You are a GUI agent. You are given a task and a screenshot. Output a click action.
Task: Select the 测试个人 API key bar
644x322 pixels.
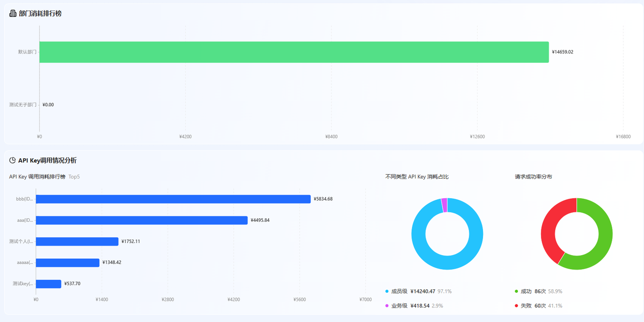(77, 242)
